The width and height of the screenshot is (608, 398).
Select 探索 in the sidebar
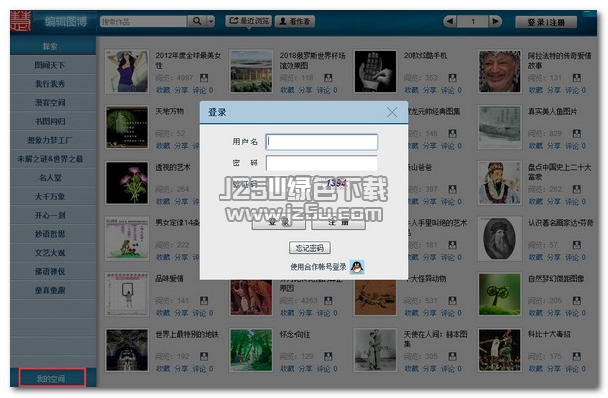[53, 46]
